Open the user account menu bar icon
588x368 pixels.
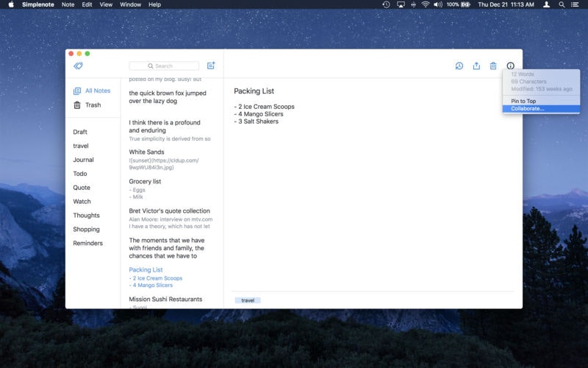coord(546,4)
